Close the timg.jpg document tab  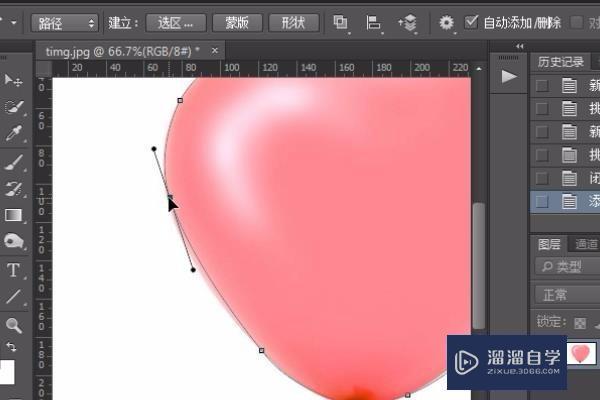click(x=215, y=51)
